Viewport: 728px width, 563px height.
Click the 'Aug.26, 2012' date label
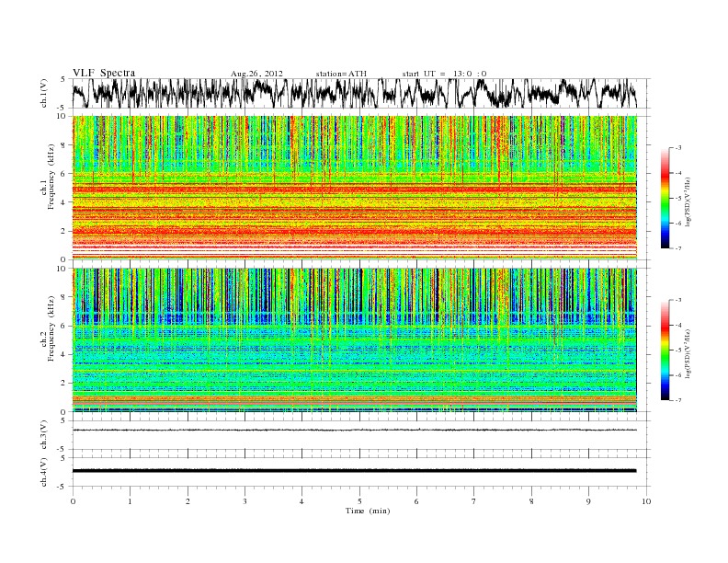(x=256, y=74)
